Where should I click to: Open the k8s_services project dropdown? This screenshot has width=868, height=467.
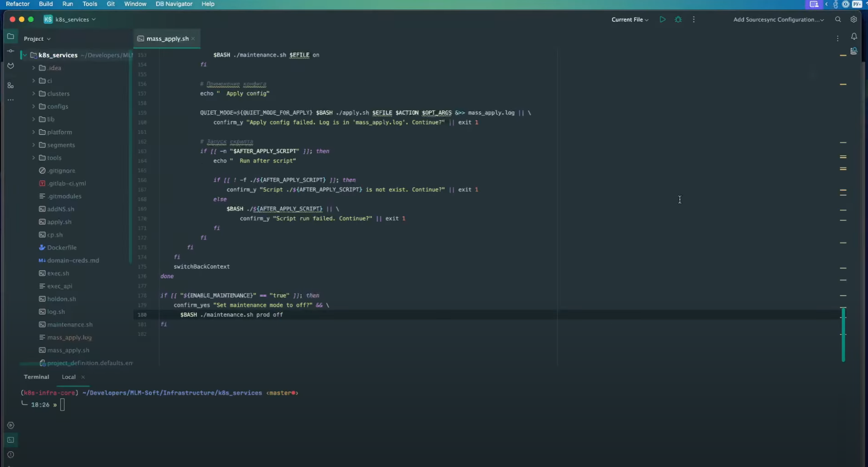(75, 19)
